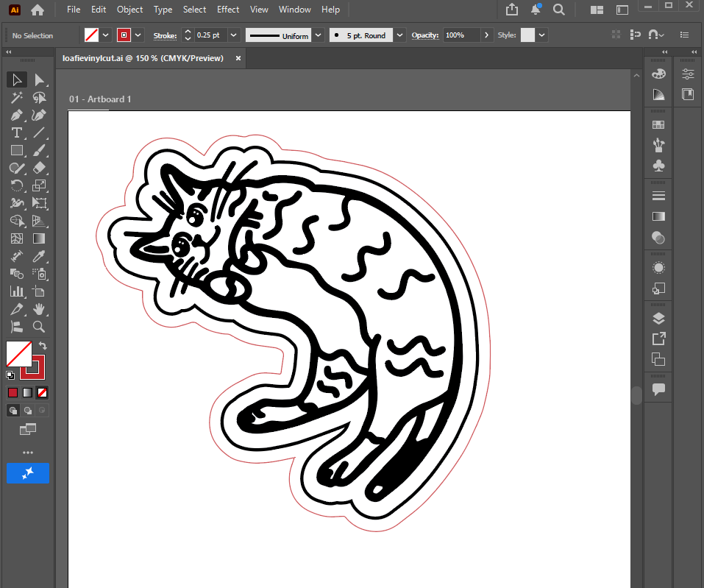
Task: Set the fill to None
Action: pyautogui.click(x=41, y=392)
